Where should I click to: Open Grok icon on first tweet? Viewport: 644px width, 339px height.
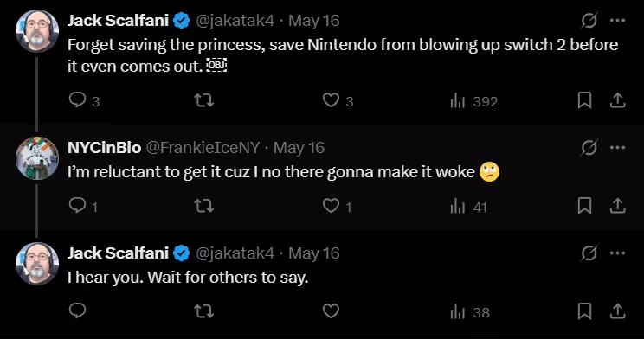589,21
